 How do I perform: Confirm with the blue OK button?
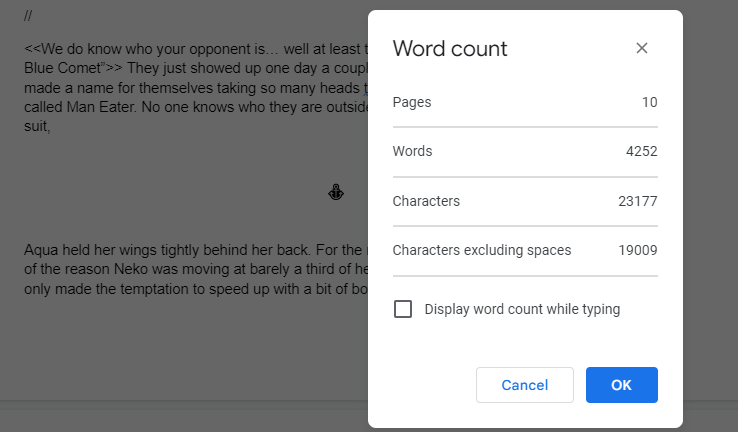pos(621,385)
